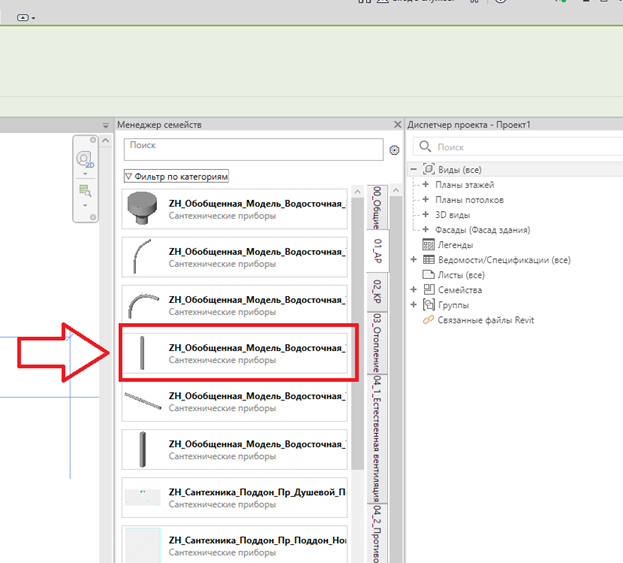Collapse the Виды (все) node
The height and width of the screenshot is (563, 623).
(x=414, y=170)
